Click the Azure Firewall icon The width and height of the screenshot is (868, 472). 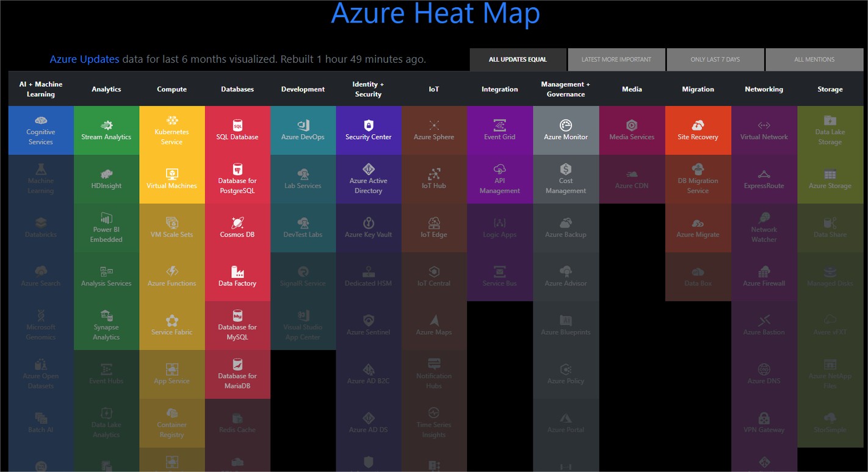764,271
